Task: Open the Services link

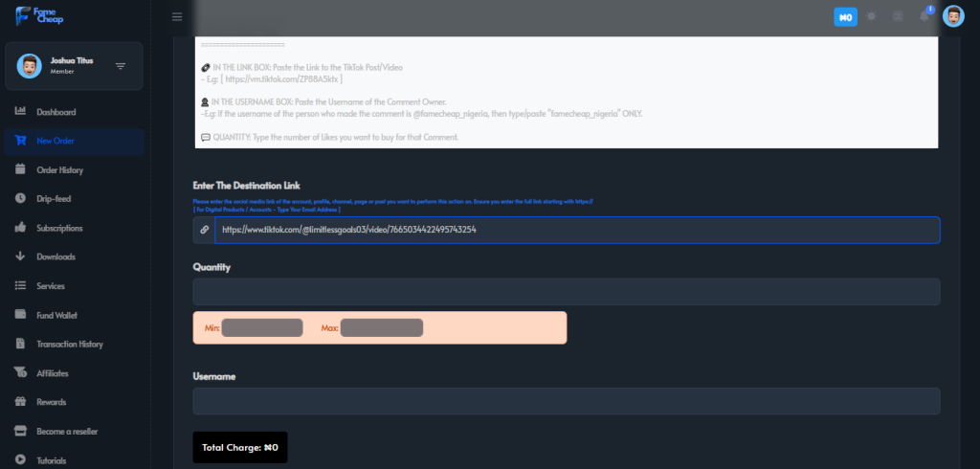Action: pyautogui.click(x=51, y=286)
